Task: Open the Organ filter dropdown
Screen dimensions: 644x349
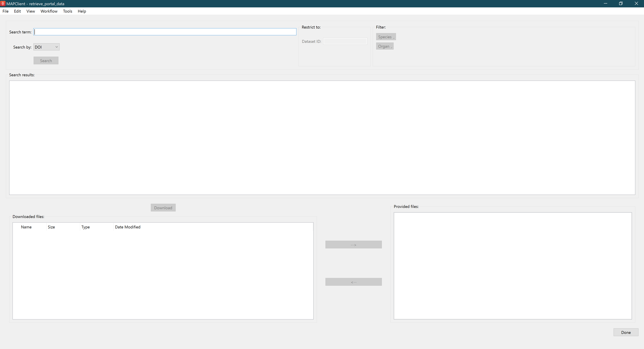Action: (385, 46)
